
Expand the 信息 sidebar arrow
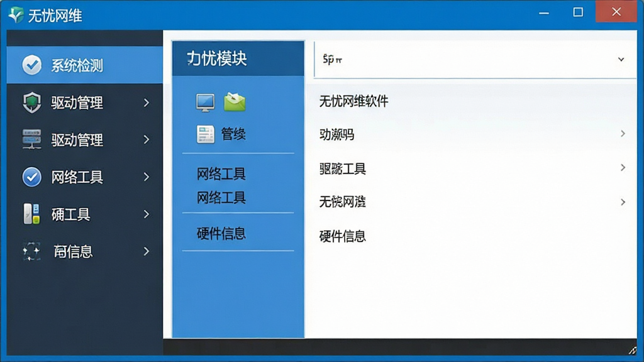click(x=147, y=251)
